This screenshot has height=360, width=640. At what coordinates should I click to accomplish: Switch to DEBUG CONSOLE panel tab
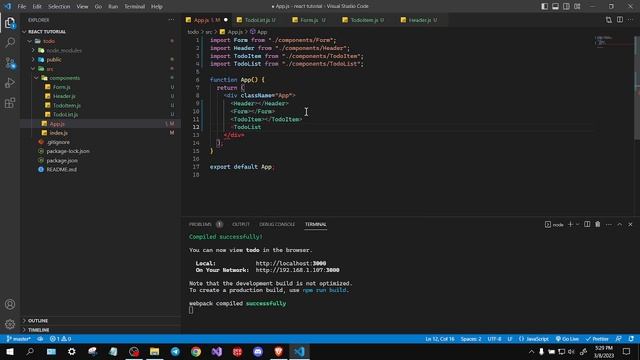pyautogui.click(x=277, y=224)
